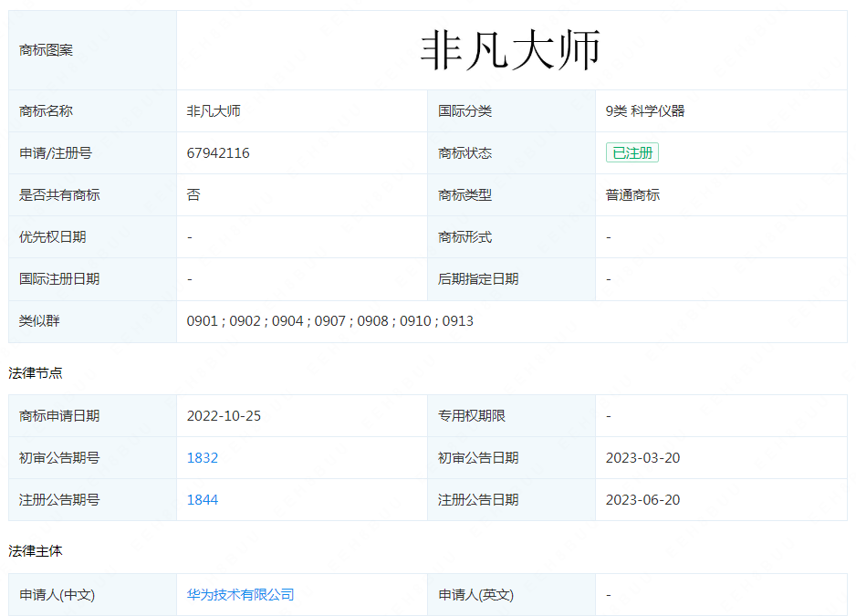856x616 pixels.
Task: Click the 初审公告期号 label
Action: coord(59,457)
